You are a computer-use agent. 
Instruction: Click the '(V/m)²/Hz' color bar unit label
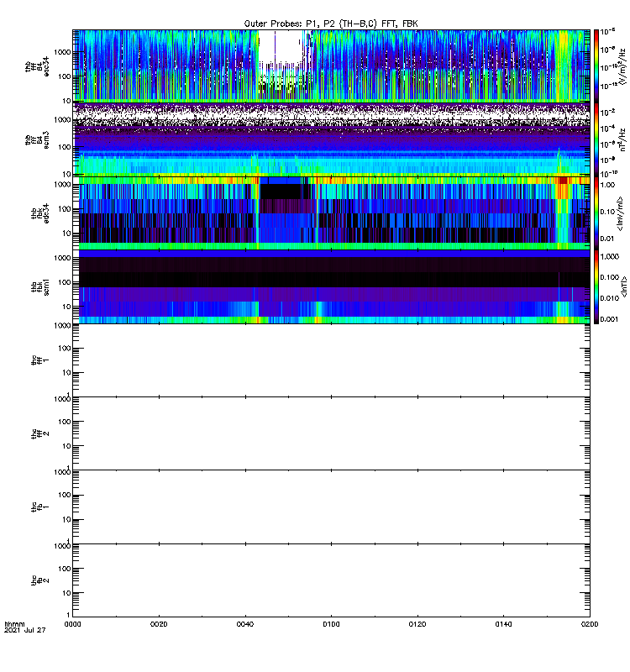tap(623, 66)
